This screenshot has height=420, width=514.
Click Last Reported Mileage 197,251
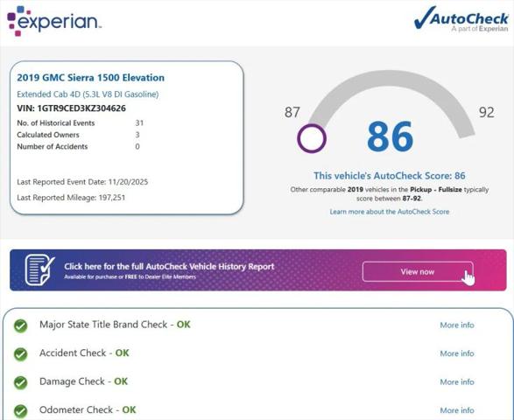point(71,198)
